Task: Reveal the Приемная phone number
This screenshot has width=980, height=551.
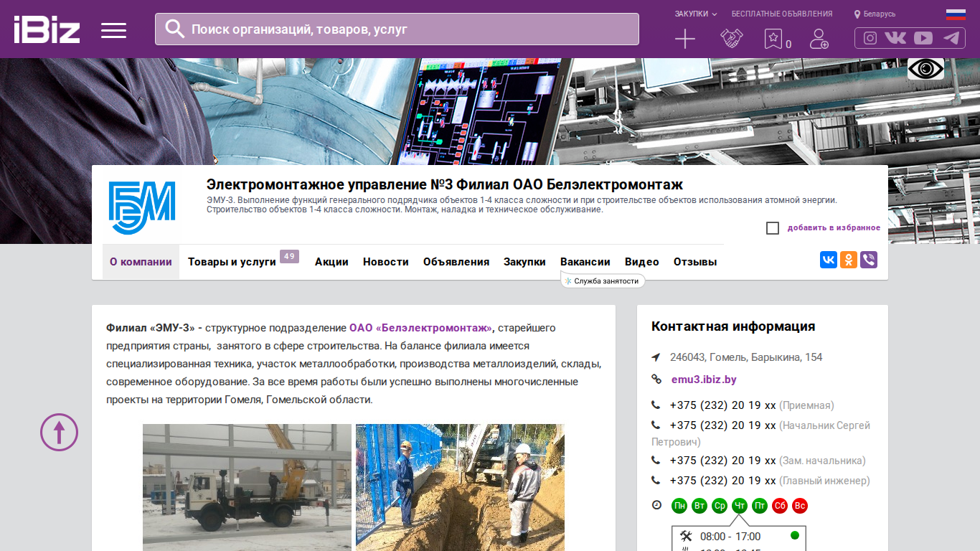Action: [x=723, y=405]
